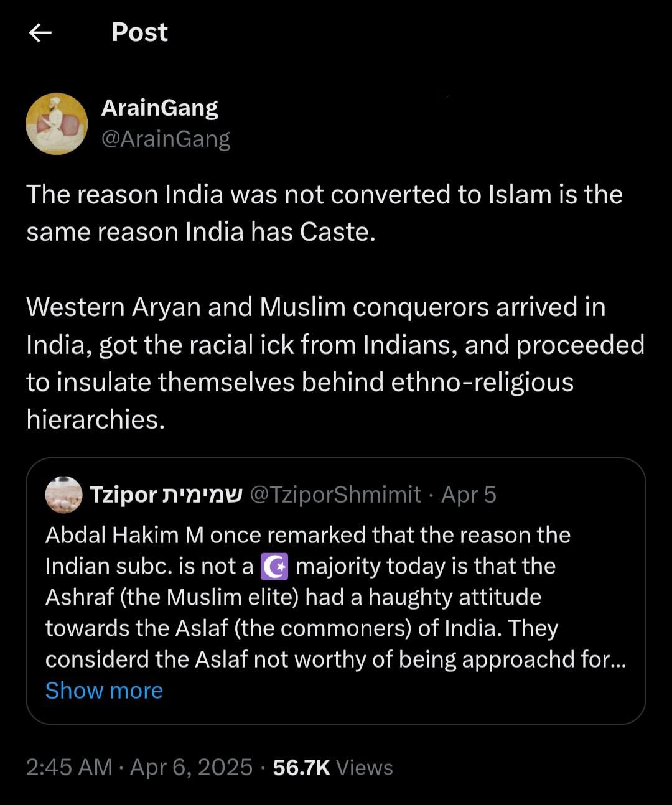This screenshot has width=672, height=805.
Task: Visit the @ArainGang handle
Action: coord(166,138)
